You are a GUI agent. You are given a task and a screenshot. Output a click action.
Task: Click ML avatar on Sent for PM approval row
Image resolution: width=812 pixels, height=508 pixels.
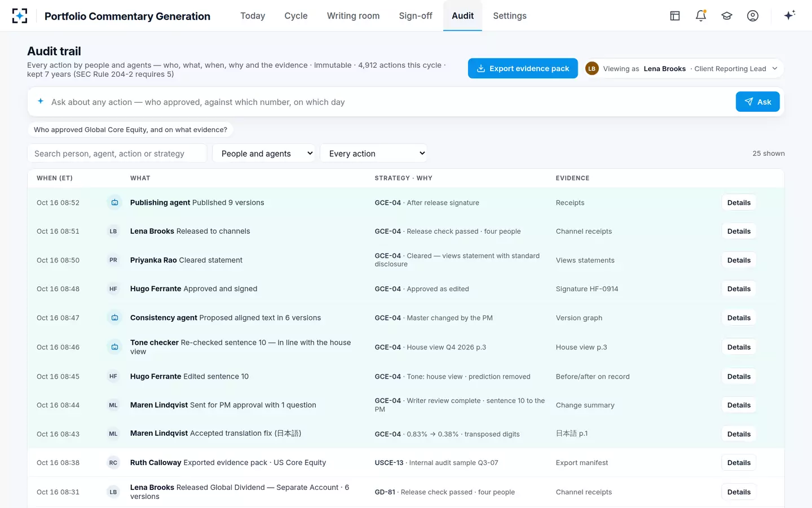point(113,405)
